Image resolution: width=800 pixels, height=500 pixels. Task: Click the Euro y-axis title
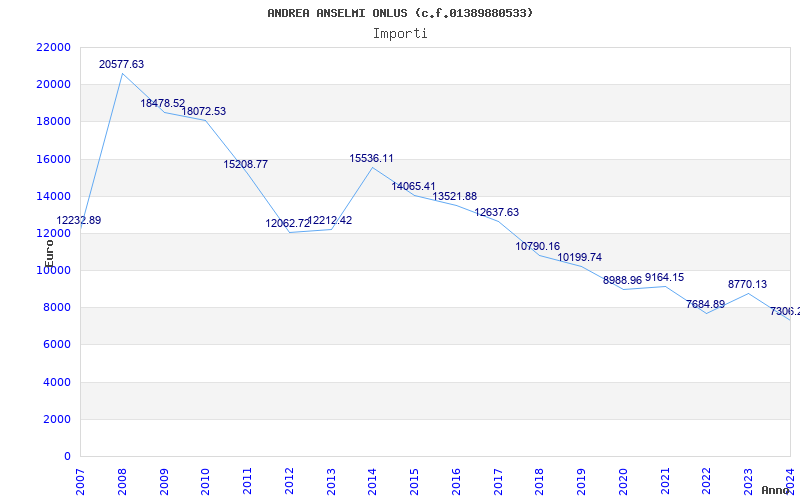49,254
